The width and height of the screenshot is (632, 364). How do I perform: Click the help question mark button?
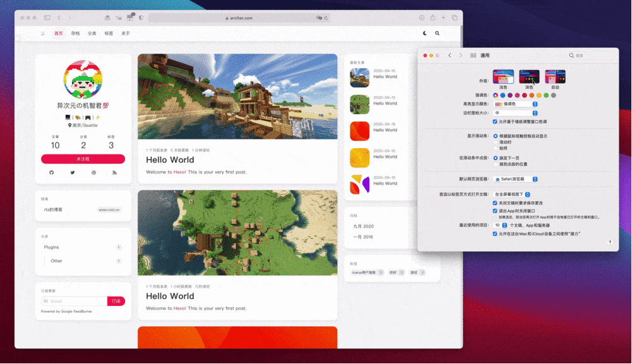coord(610,242)
